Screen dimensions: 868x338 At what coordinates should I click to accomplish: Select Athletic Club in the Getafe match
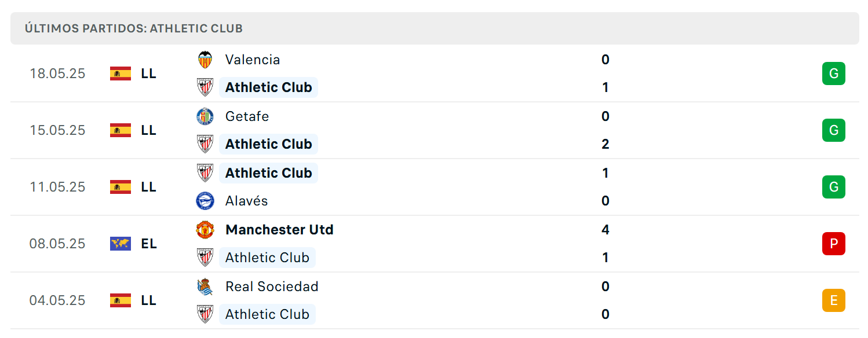tap(269, 144)
